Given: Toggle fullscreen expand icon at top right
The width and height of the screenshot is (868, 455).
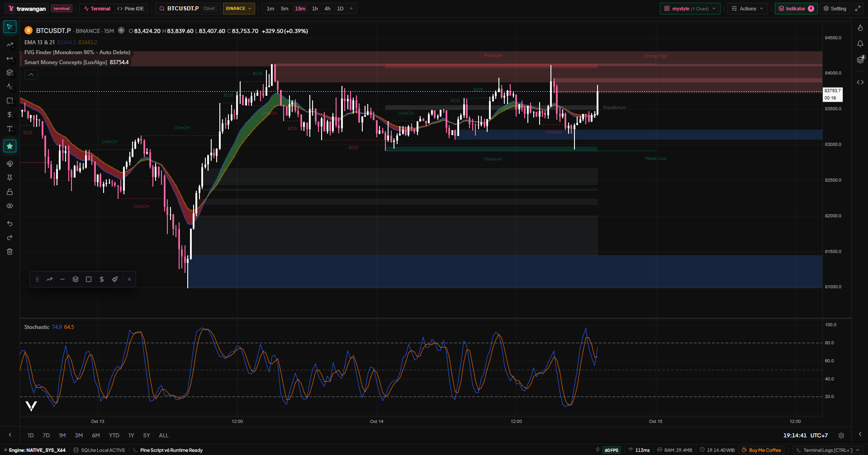Looking at the screenshot, I should (858, 9).
